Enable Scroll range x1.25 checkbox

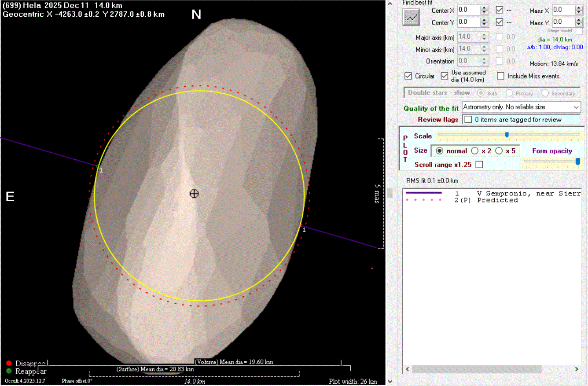(479, 165)
